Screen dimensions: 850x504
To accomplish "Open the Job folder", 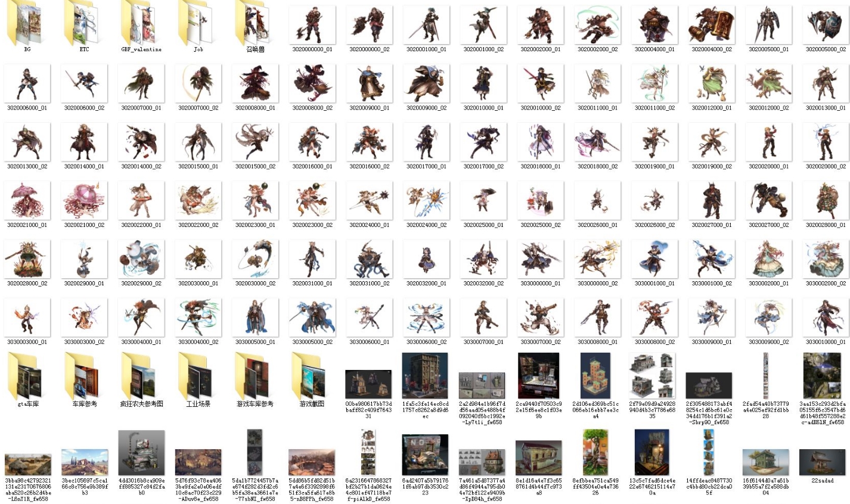I will (x=197, y=22).
